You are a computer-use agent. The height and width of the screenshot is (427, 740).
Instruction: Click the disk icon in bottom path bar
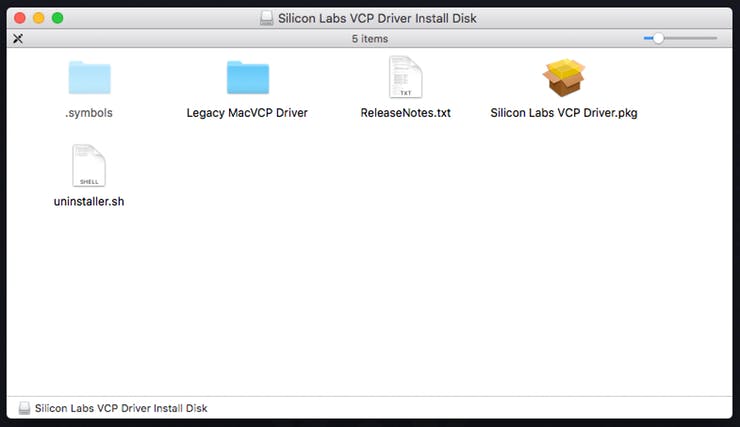tap(24, 408)
